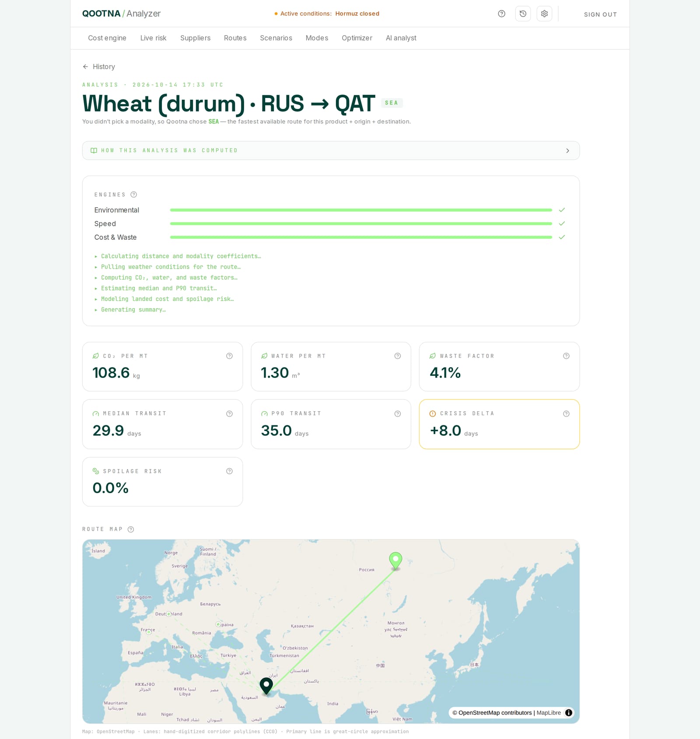700x739 pixels.
Task: Select the 0.0% spoilage risk value
Action: pos(111,488)
